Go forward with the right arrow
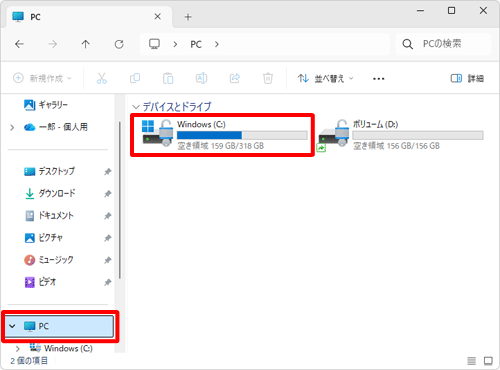The height and width of the screenshot is (370, 500). pyautogui.click(x=52, y=44)
